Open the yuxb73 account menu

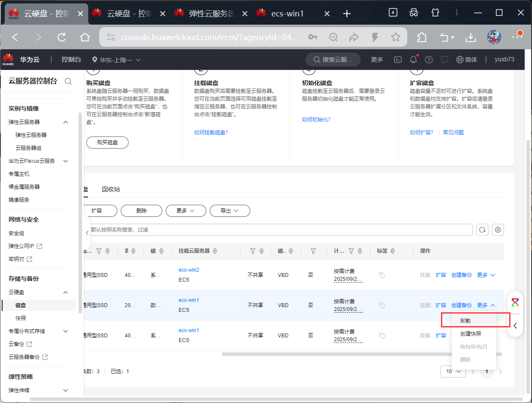504,60
